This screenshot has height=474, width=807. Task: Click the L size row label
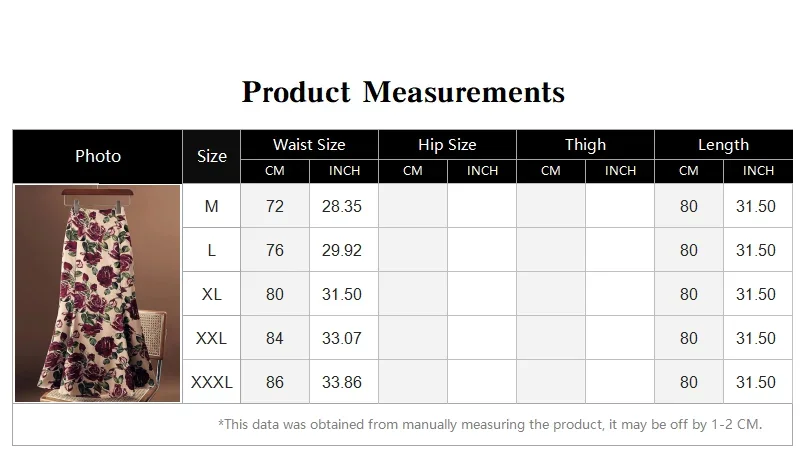tap(212, 250)
